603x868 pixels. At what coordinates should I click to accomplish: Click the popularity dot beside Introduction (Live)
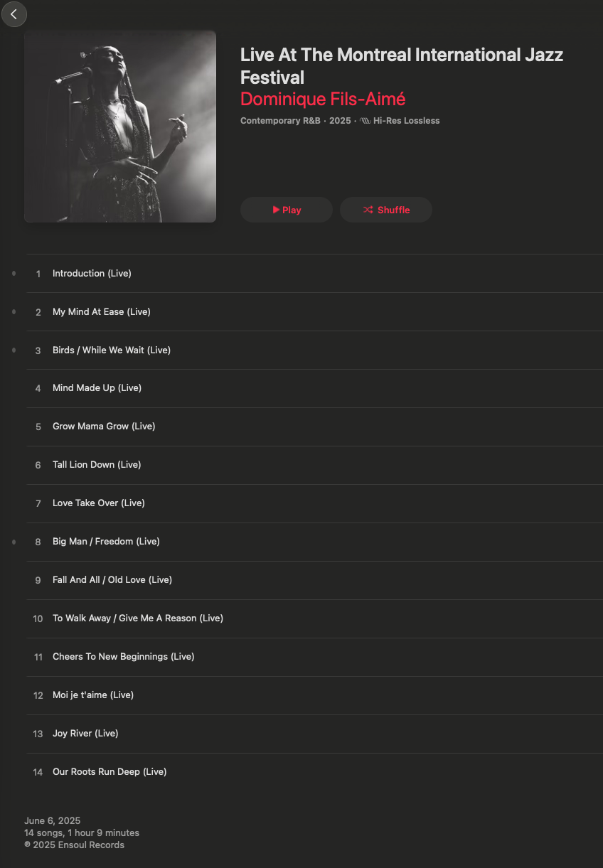coord(14,273)
